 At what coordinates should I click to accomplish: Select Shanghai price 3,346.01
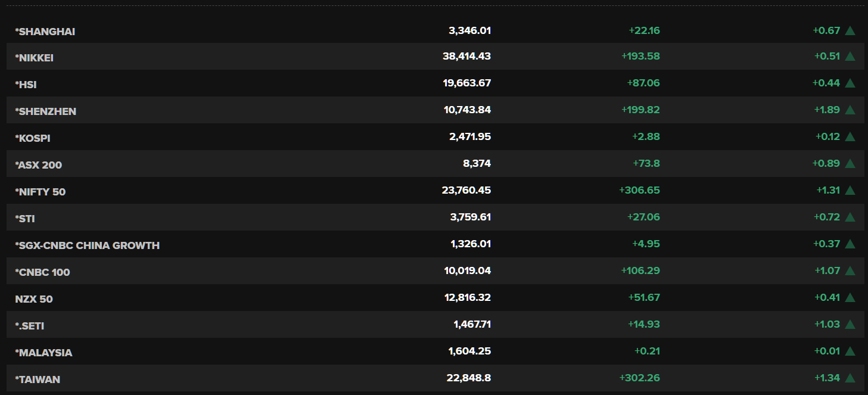coord(470,30)
